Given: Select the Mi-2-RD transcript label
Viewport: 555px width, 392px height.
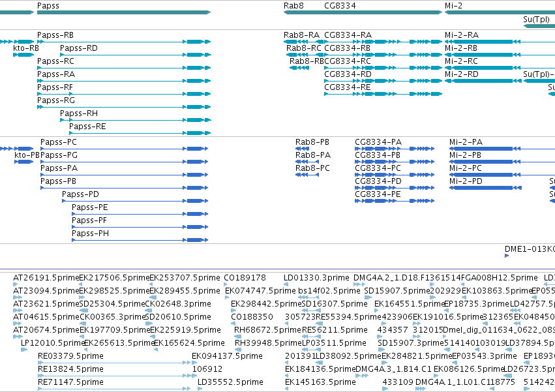Looking at the screenshot, I should point(462,74).
